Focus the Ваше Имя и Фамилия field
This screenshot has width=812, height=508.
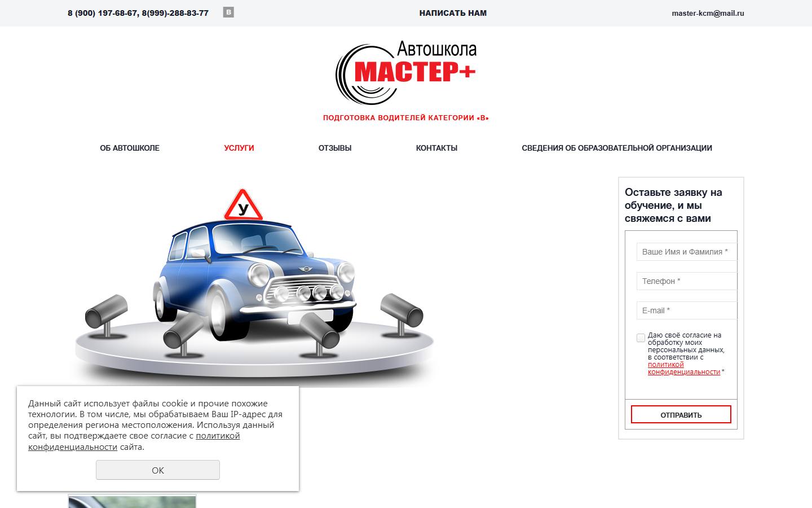point(687,252)
